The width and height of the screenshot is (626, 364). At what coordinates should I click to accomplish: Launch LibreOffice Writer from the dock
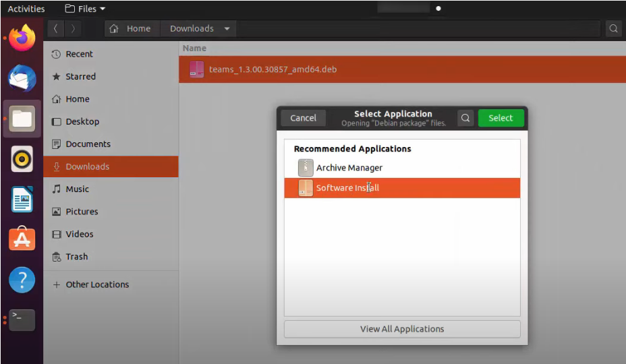[x=22, y=200]
